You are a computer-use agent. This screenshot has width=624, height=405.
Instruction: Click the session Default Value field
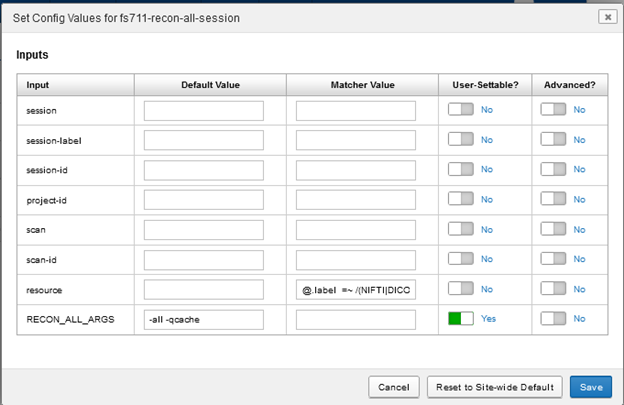pyautogui.click(x=203, y=110)
